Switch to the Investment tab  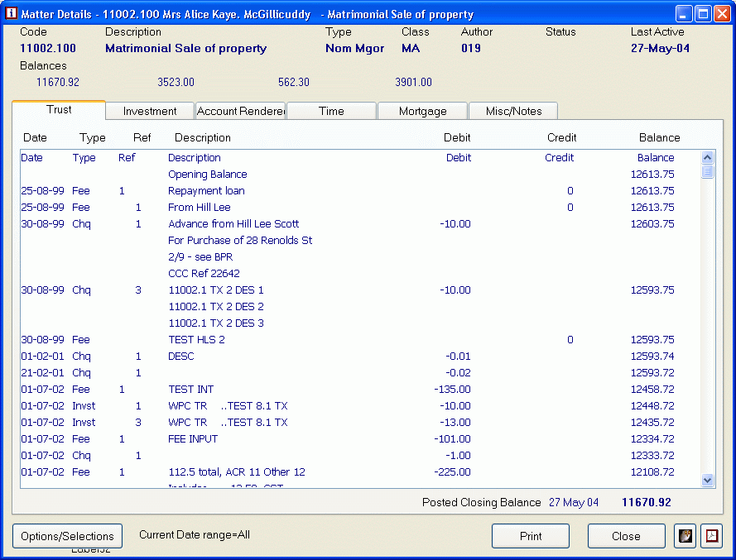pos(150,111)
